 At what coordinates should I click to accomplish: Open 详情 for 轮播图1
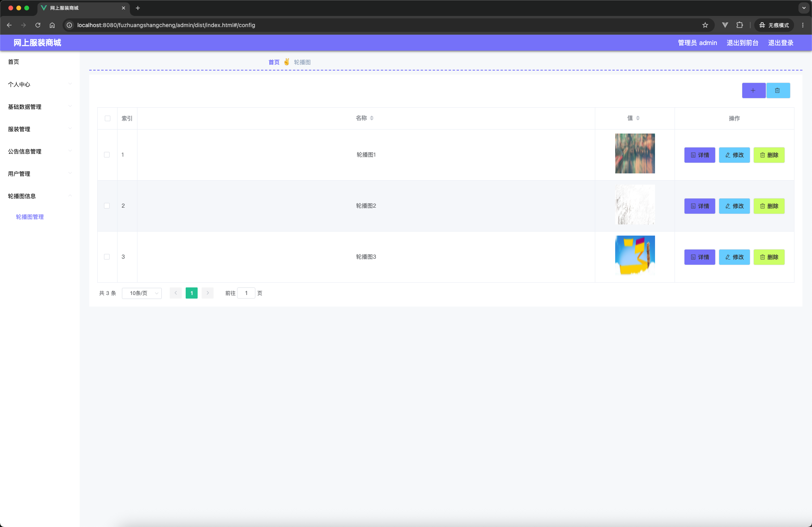click(700, 155)
